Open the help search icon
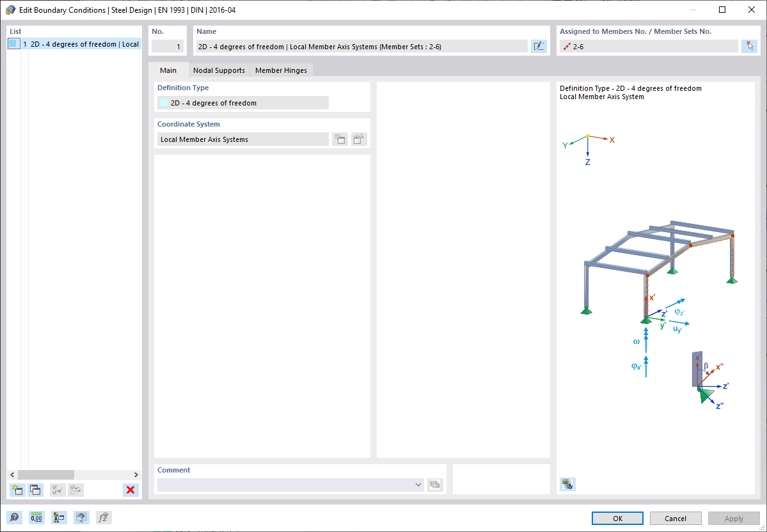The width and height of the screenshot is (767, 532). click(x=15, y=518)
